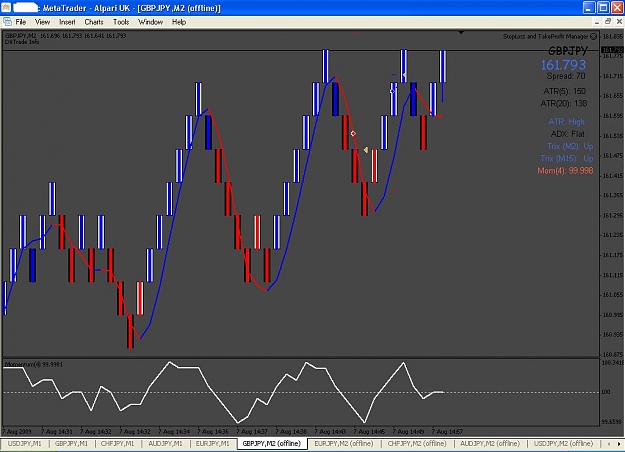The height and width of the screenshot is (452, 625).
Task: Click the chart shift triangle marker at top
Action: pyautogui.click(x=461, y=32)
